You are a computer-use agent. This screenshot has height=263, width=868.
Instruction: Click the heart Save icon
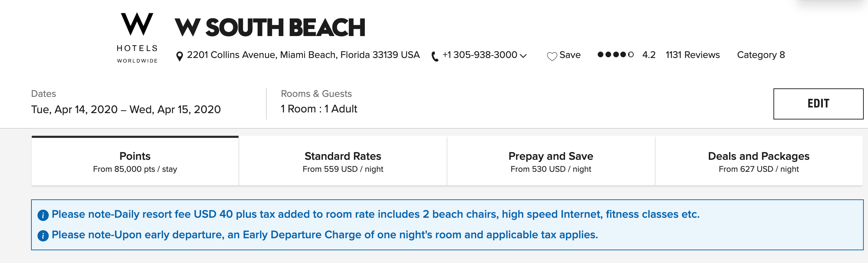click(x=552, y=56)
